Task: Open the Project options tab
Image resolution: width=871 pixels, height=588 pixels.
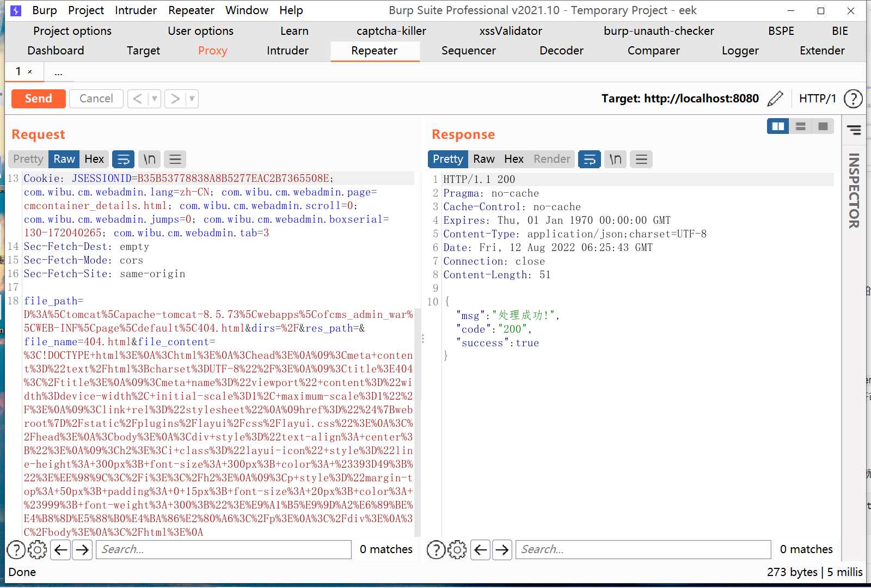Action: (72, 31)
